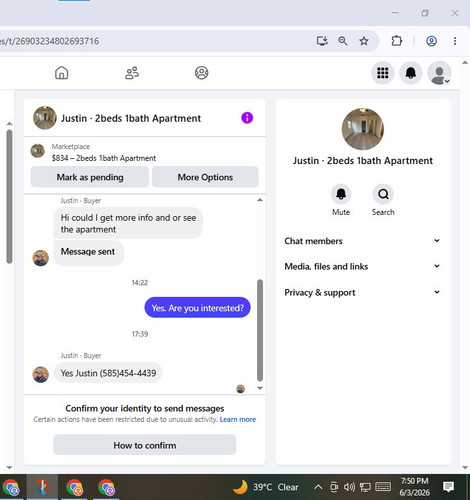Open the Facebook menu grid icon
Screen dimensions: 470x500
click(383, 73)
